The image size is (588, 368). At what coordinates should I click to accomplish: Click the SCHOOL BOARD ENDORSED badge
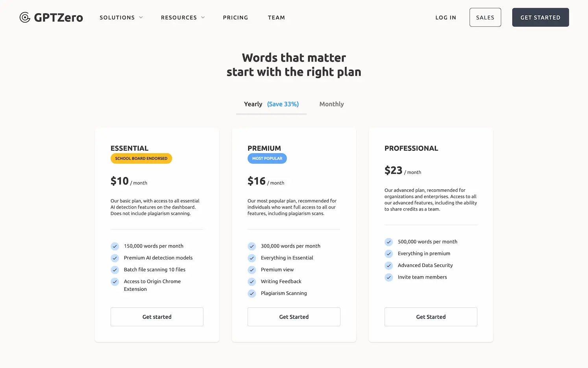141,158
